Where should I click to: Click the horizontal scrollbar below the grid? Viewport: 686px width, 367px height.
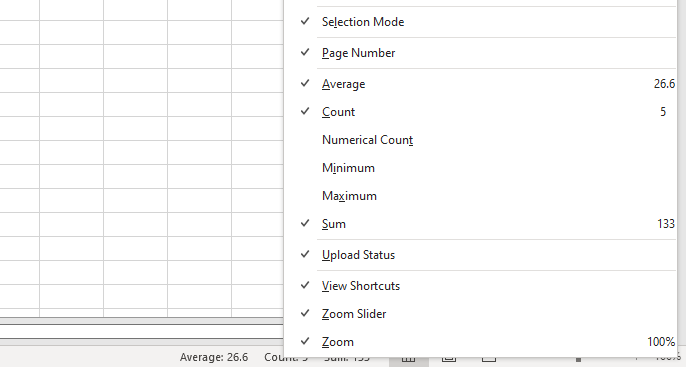[x=142, y=331]
